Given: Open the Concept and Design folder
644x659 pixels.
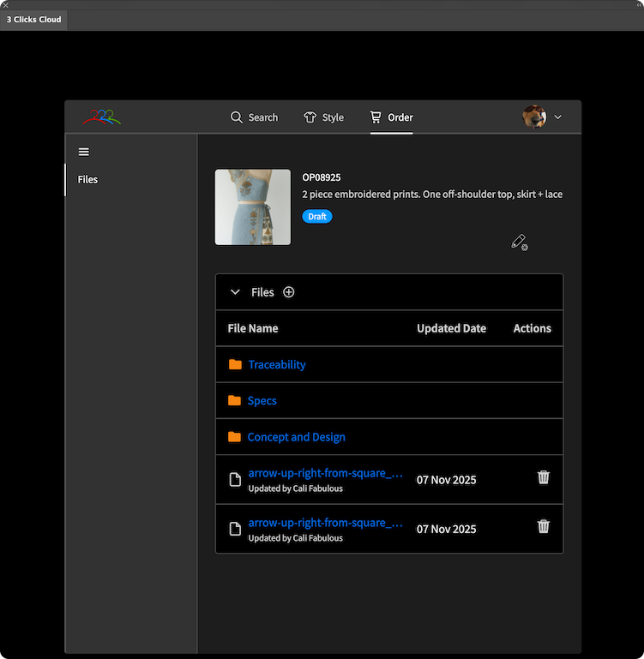Looking at the screenshot, I should 296,437.
